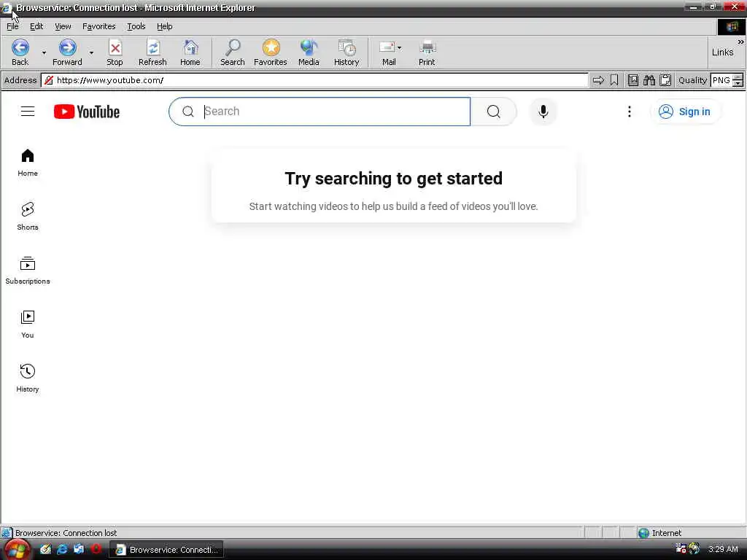Click the book-with-bookmark icon in address toolbar
The image size is (747, 560).
(633, 80)
